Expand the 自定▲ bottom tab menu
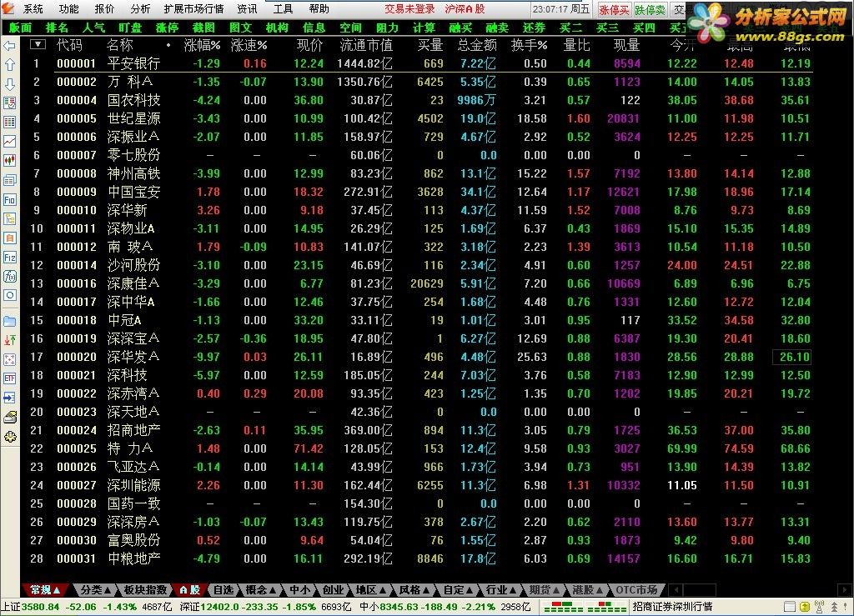This screenshot has height=616, width=854. [457, 590]
